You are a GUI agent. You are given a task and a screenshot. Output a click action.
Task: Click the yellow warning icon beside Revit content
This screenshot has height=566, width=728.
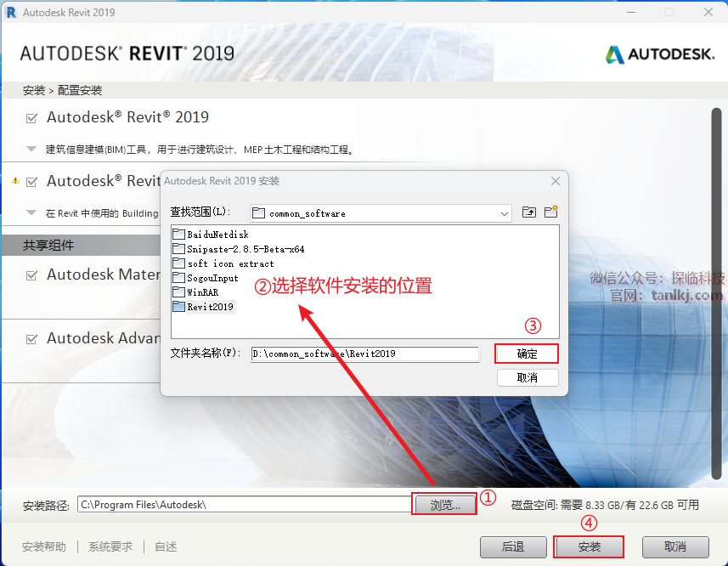(15, 181)
